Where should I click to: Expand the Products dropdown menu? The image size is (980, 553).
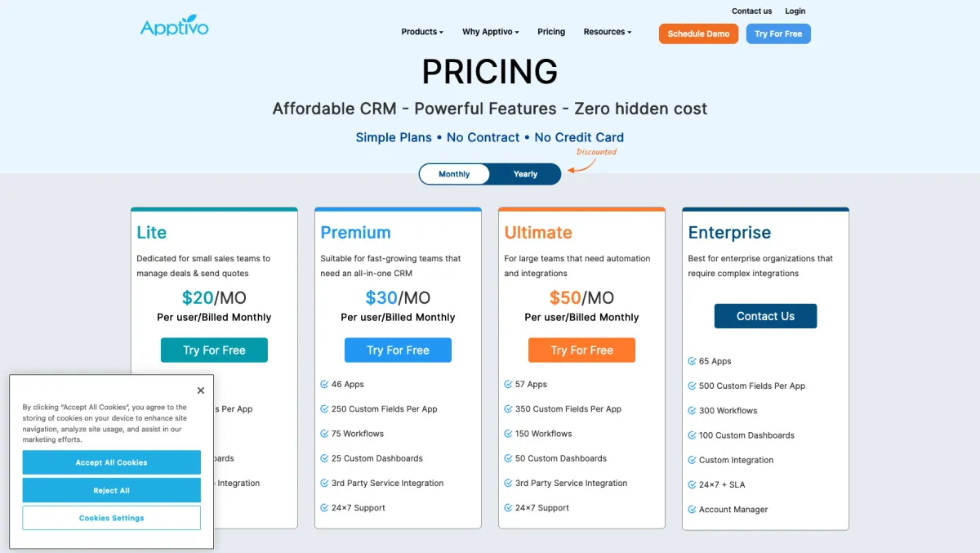(x=422, y=32)
